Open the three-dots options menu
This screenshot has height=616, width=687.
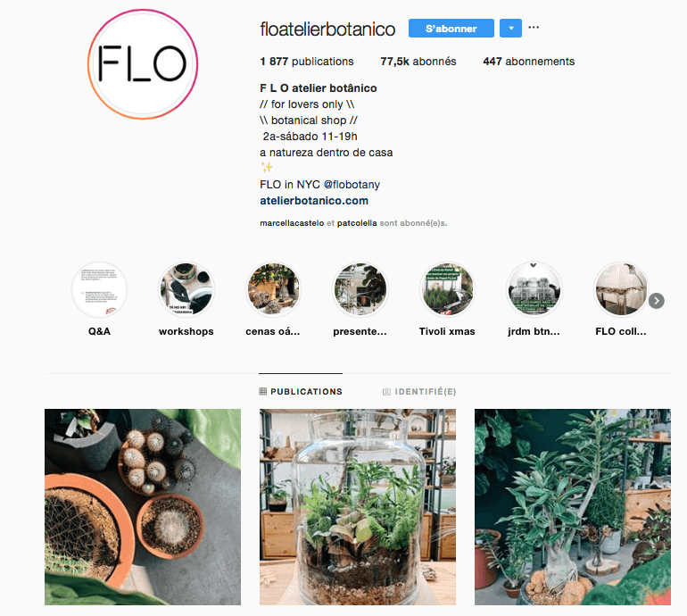click(534, 28)
